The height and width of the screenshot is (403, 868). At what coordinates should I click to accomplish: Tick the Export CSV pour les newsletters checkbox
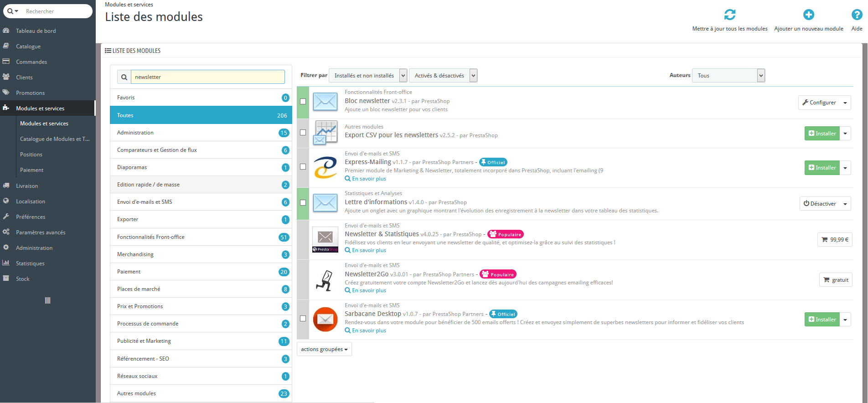click(303, 133)
